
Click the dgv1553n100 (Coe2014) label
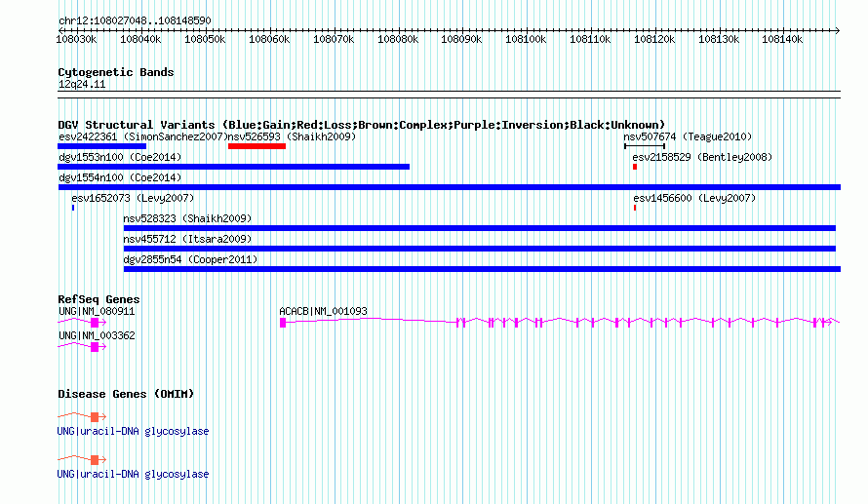point(120,158)
